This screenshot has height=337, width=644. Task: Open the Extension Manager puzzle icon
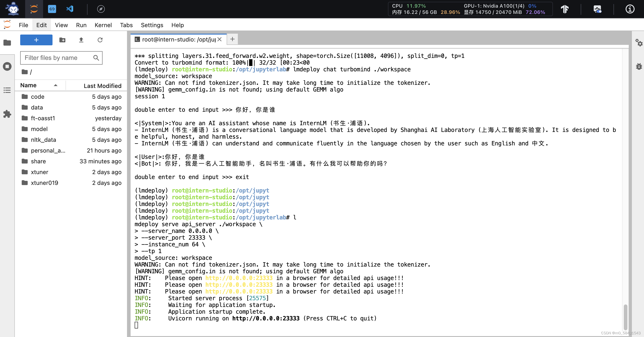(x=7, y=114)
